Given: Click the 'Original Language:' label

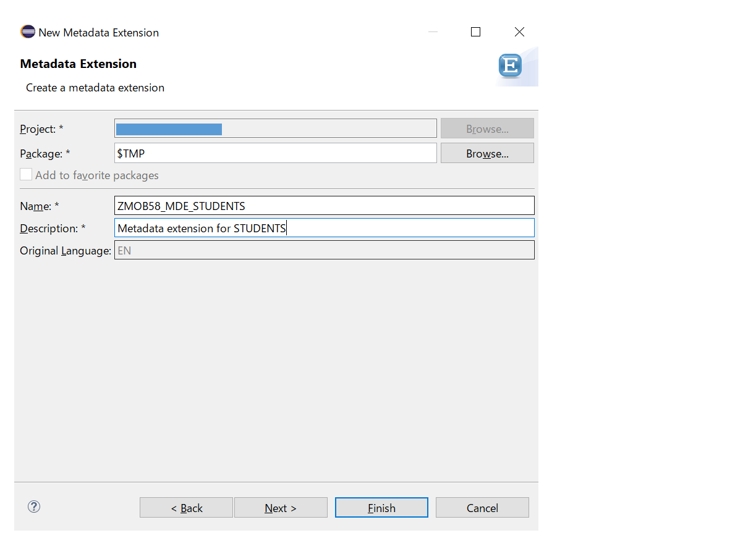Looking at the screenshot, I should click(66, 251).
